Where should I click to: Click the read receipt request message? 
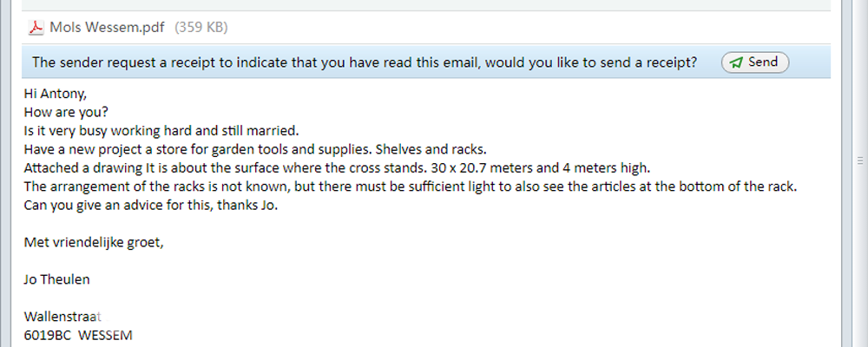coord(365,62)
